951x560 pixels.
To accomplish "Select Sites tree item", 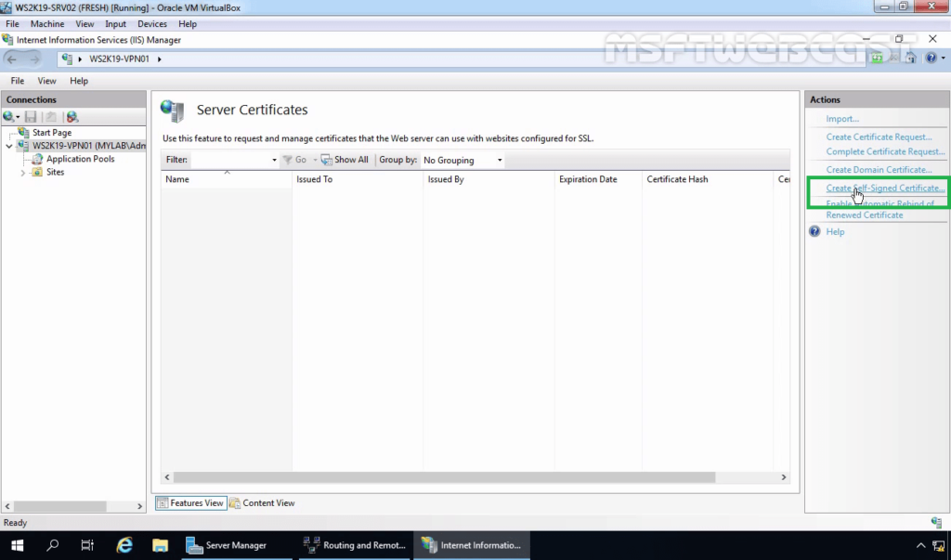I will [x=55, y=173].
